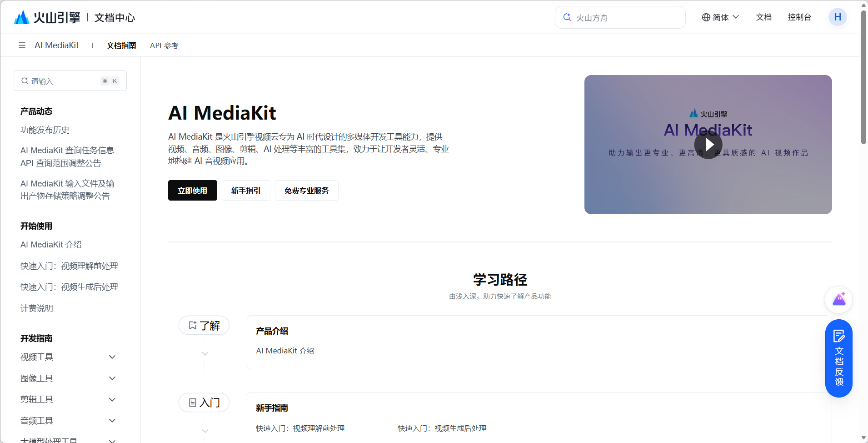Click the search icon in the top search bar
Image resolution: width=868 pixels, height=443 pixels.
tap(567, 17)
